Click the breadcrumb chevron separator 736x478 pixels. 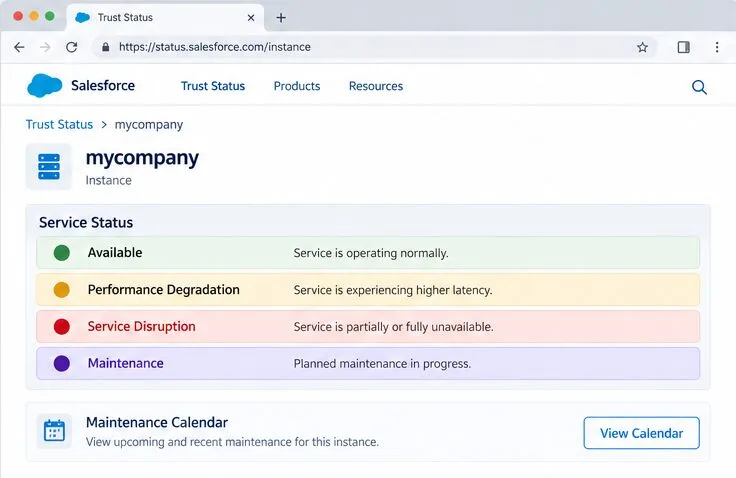104,124
